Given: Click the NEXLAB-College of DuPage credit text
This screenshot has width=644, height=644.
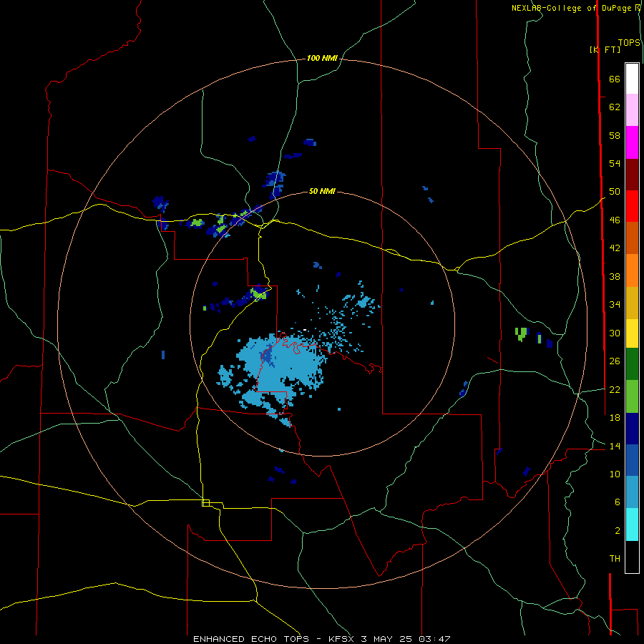Looking at the screenshot, I should [x=575, y=8].
